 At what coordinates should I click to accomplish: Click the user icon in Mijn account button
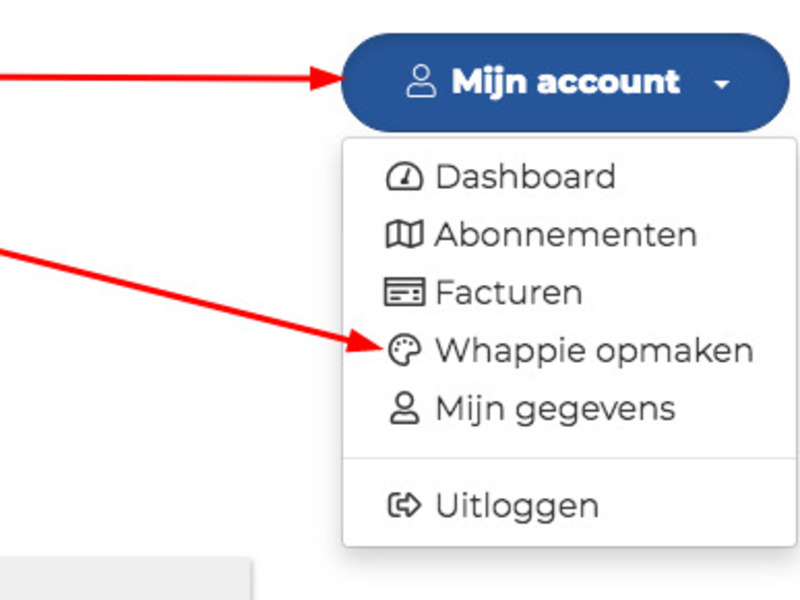(421, 81)
